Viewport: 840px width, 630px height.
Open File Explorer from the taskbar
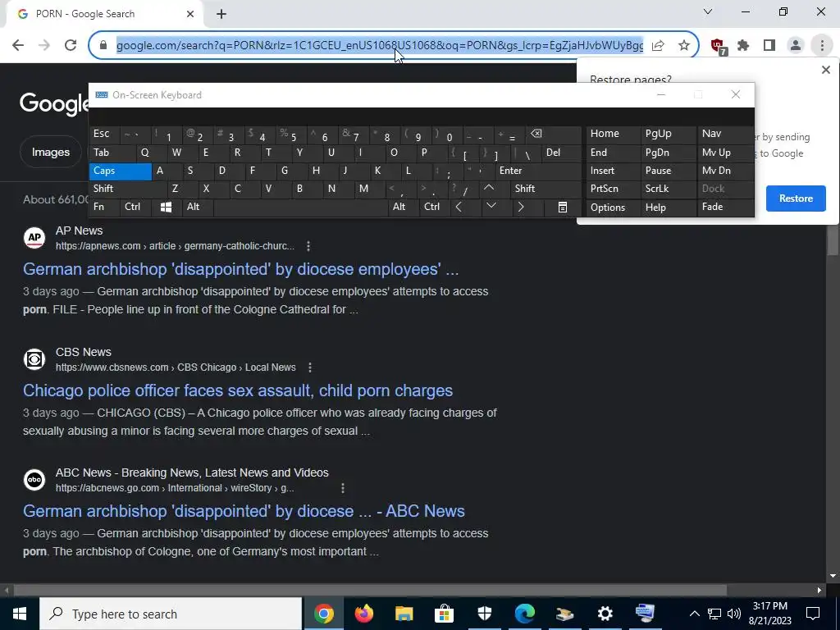tap(404, 614)
